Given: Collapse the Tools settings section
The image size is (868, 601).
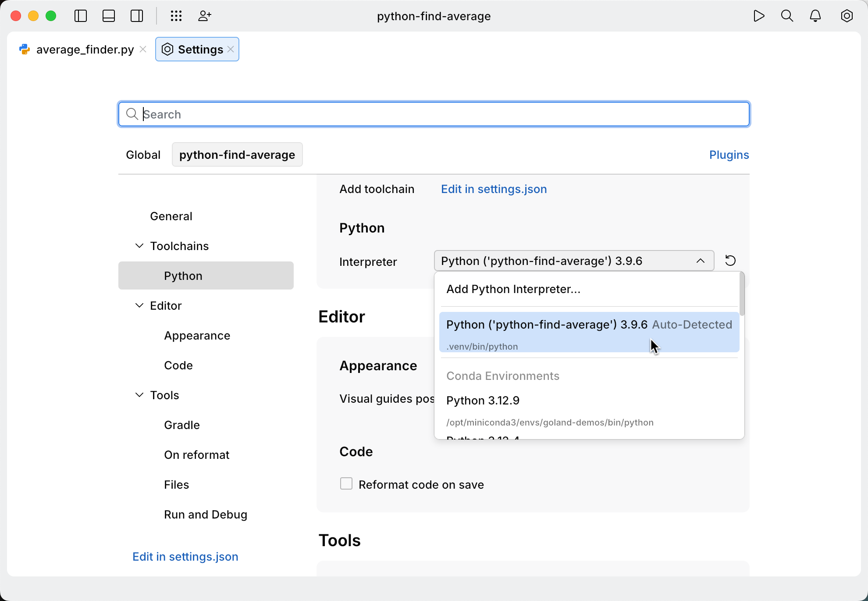Looking at the screenshot, I should (x=139, y=395).
